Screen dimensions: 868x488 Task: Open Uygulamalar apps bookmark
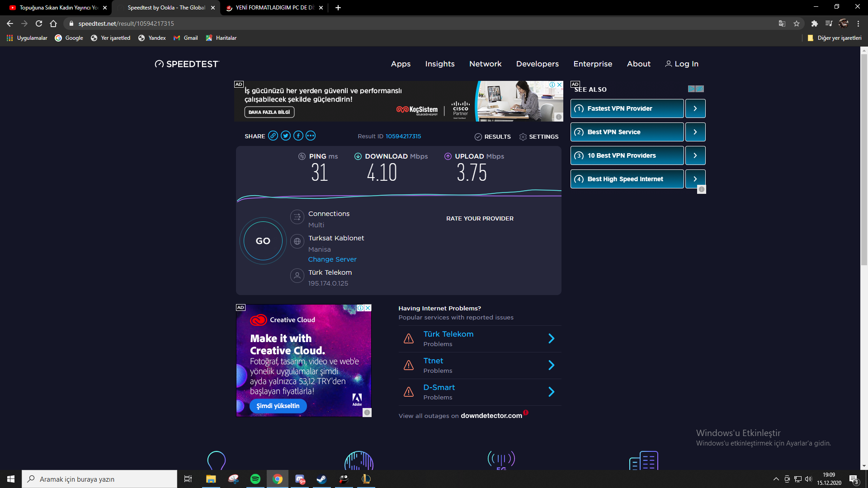point(27,38)
